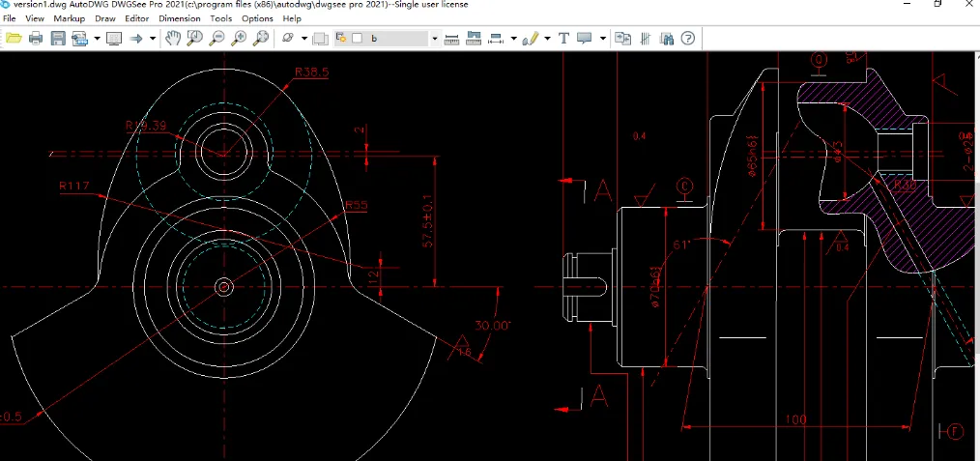Open the Draw menu
Viewport: 980px width, 461px height.
click(105, 18)
